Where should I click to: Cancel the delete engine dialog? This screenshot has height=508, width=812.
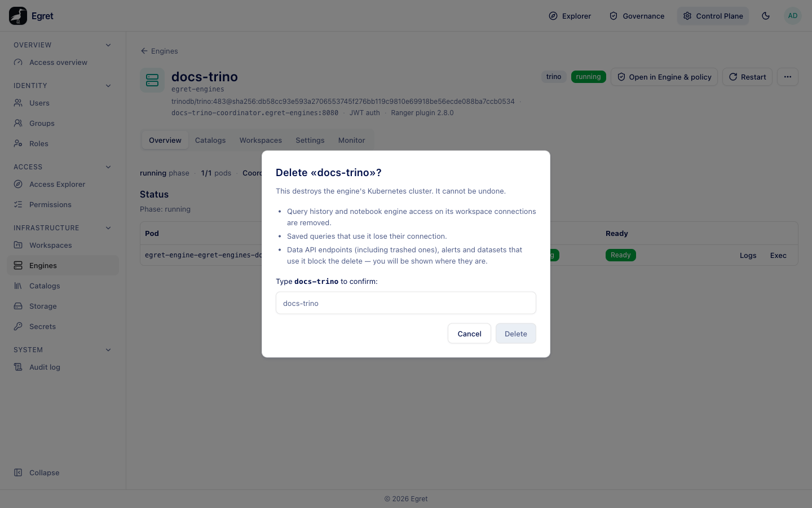coord(469,334)
